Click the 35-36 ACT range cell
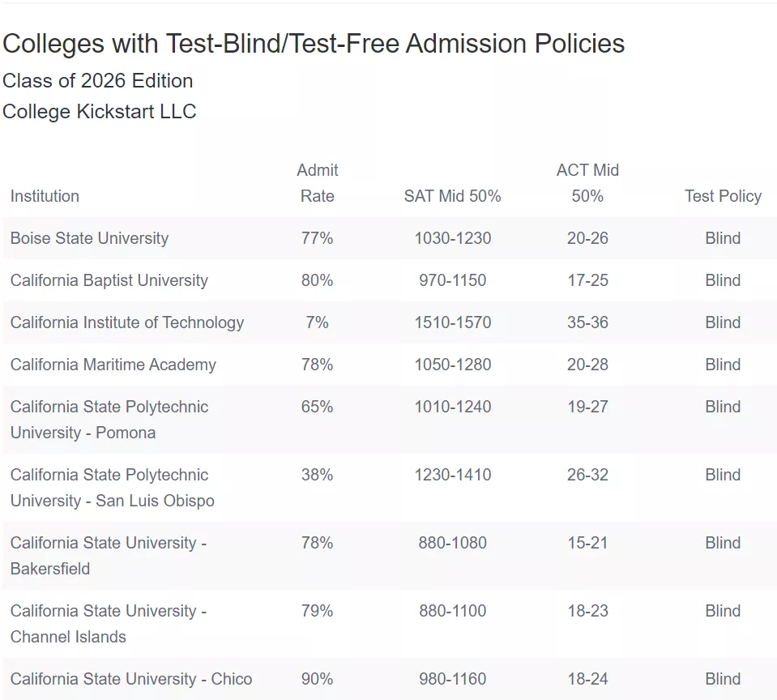The image size is (777, 700). point(587,322)
